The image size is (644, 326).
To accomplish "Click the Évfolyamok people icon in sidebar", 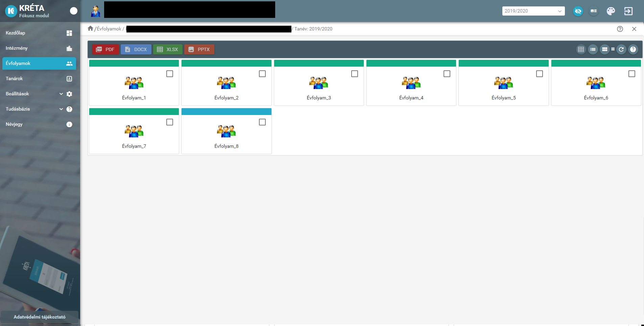I will click(x=69, y=64).
